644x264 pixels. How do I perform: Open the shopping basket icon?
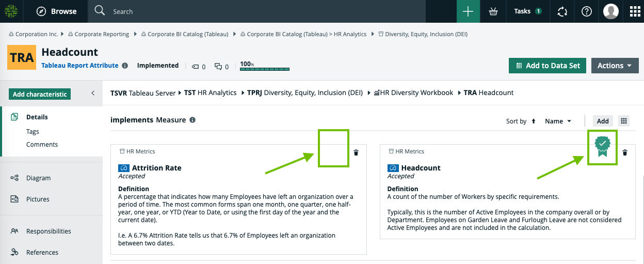pos(493,11)
